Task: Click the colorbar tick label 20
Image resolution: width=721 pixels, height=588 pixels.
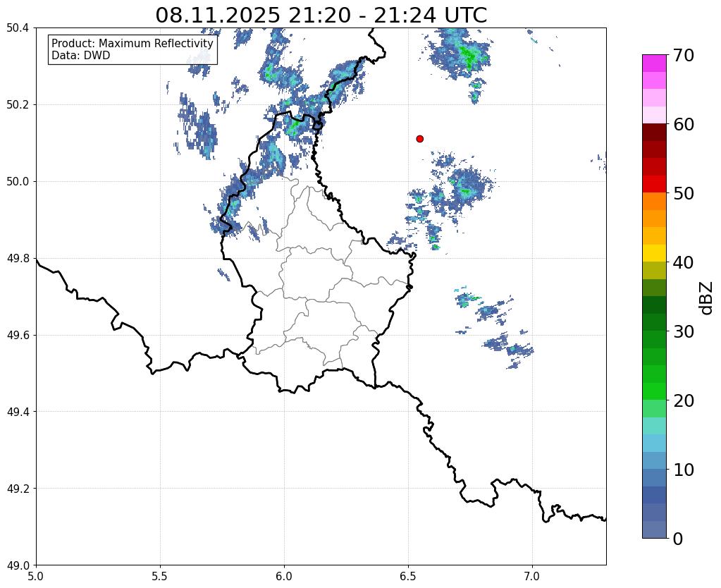Action: tap(684, 400)
